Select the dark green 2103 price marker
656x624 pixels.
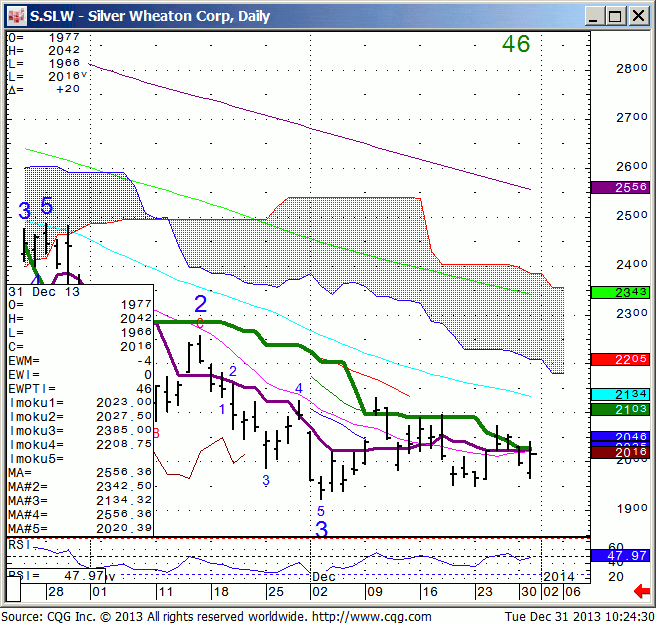tap(620, 409)
